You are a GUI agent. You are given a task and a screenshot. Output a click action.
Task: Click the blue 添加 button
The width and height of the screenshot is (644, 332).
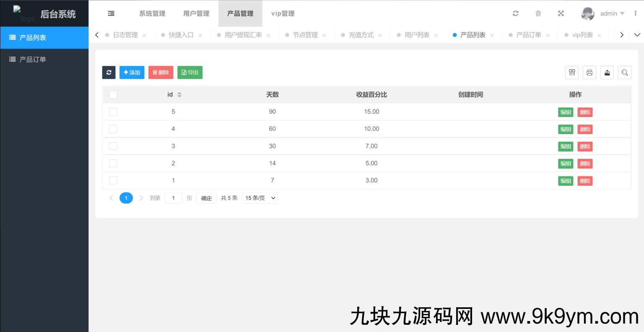pyautogui.click(x=132, y=73)
